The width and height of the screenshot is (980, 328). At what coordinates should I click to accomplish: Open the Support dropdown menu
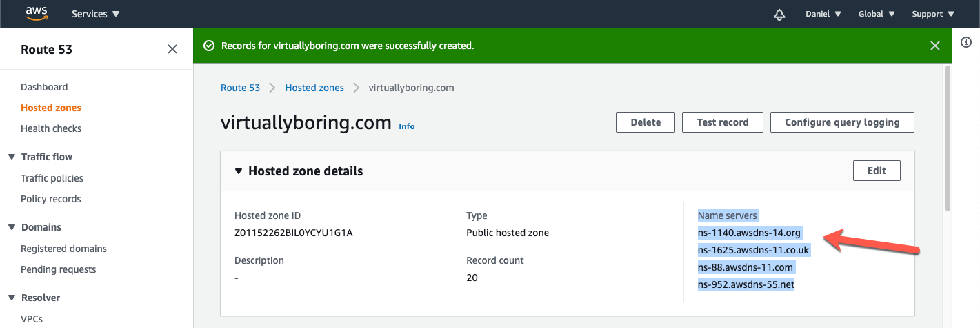[x=933, y=14]
